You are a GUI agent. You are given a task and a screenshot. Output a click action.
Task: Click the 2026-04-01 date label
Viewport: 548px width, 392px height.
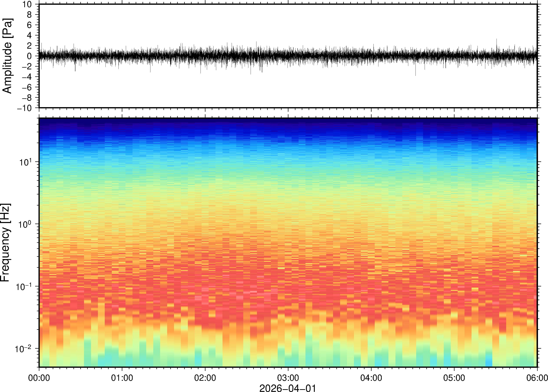point(288,388)
